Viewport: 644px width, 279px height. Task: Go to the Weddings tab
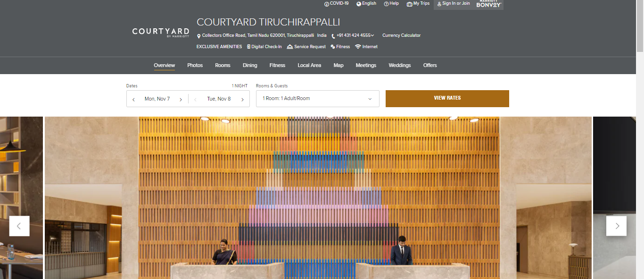click(400, 65)
